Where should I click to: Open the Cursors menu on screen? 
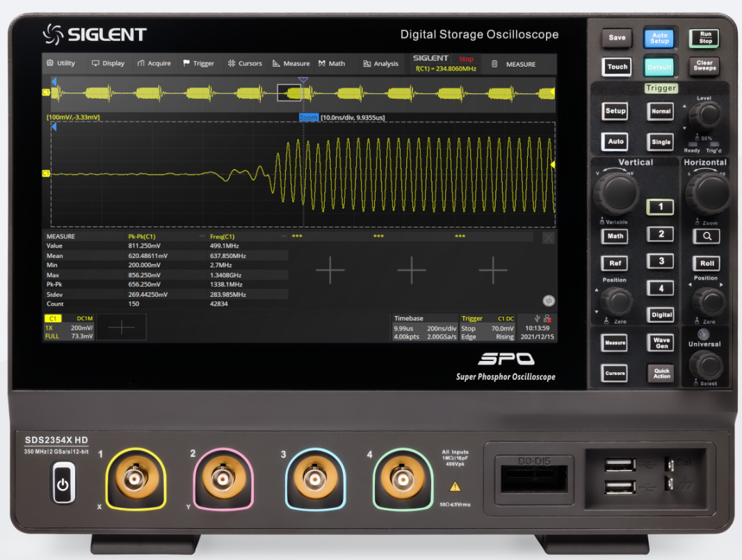click(x=245, y=63)
